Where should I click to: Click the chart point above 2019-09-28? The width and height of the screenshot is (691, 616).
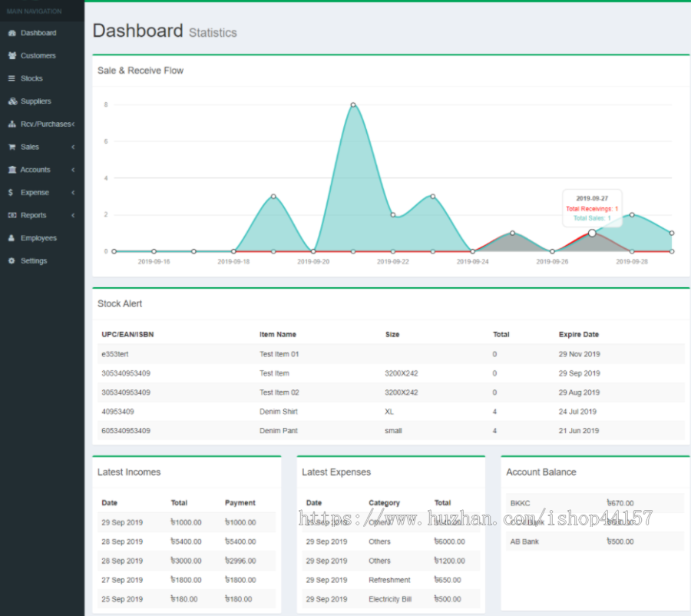632,215
